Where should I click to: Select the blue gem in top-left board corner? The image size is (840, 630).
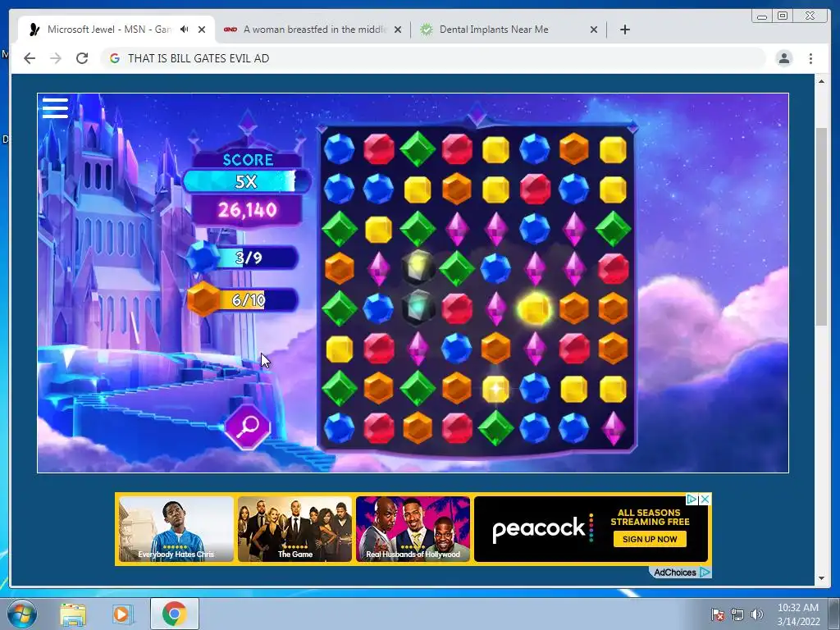point(339,148)
